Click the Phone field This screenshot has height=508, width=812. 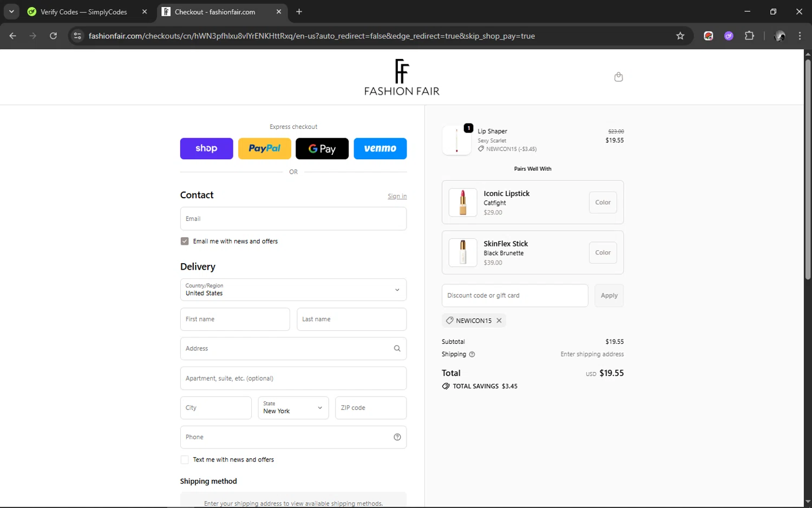click(293, 437)
